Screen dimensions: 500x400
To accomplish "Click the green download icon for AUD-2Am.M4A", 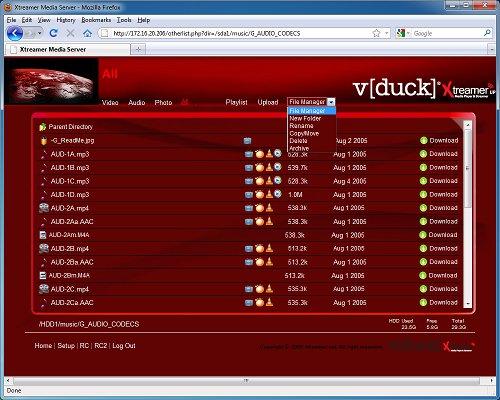I will (423, 235).
